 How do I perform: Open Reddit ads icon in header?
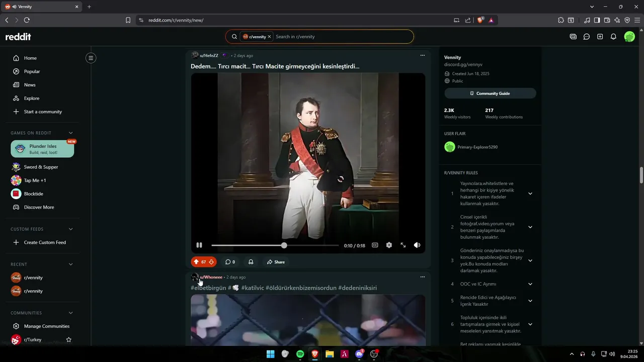pos(573,37)
